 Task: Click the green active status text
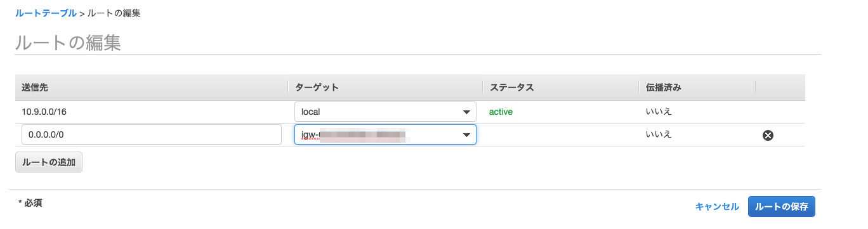501,112
